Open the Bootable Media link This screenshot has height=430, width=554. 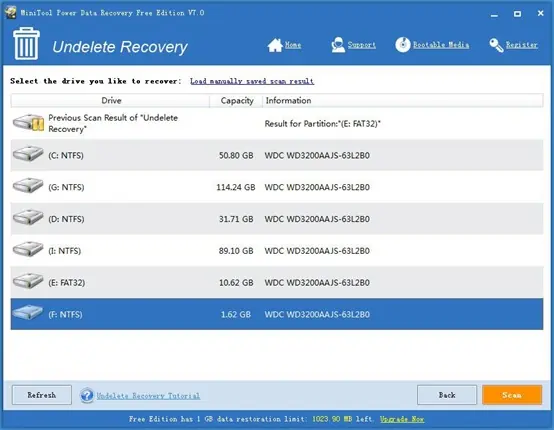click(x=441, y=45)
